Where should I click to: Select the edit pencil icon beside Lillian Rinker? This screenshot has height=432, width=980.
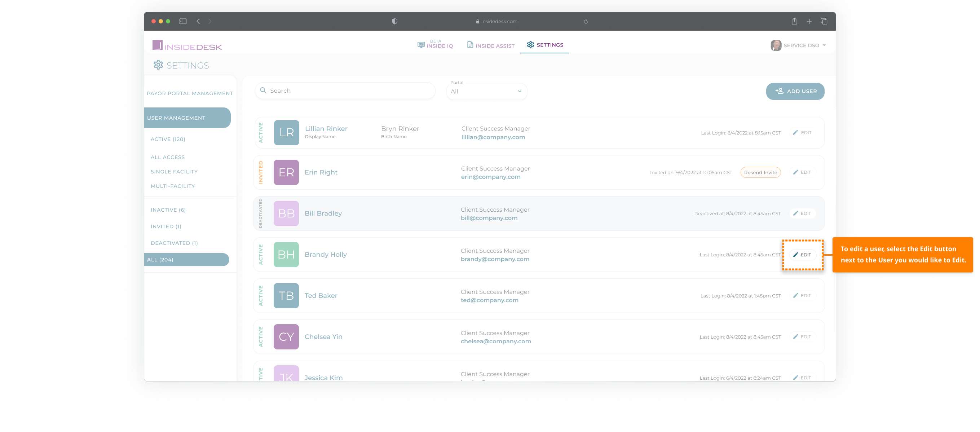click(x=796, y=132)
